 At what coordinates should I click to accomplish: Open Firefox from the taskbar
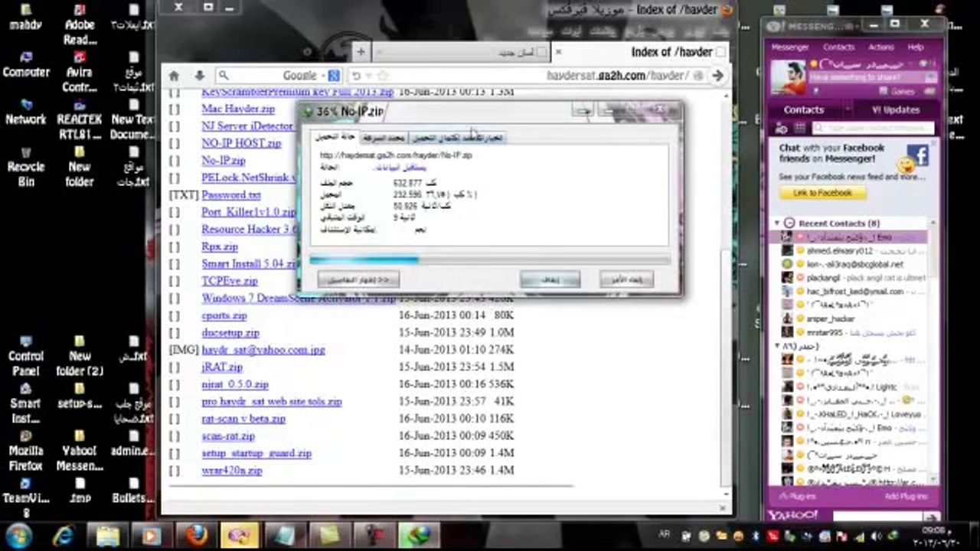(196, 535)
